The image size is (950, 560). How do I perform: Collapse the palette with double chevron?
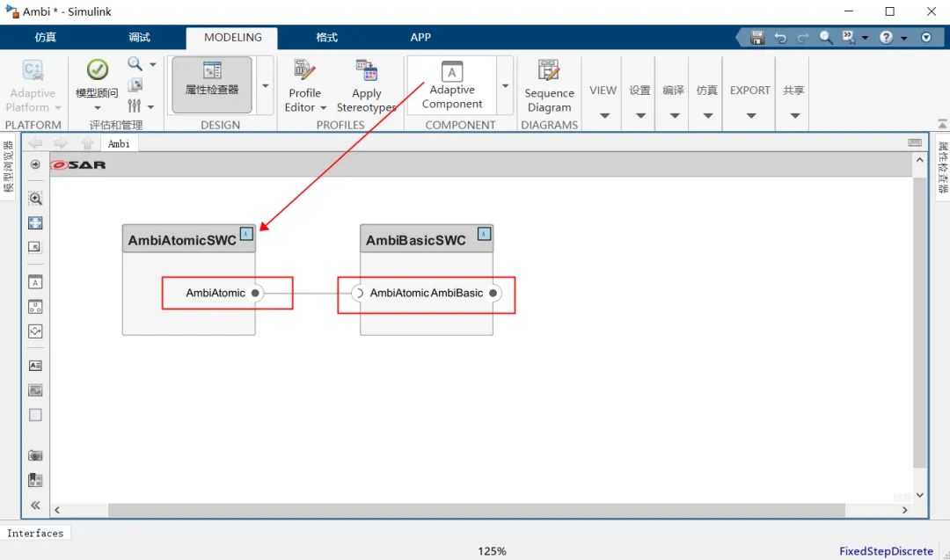pos(35,505)
